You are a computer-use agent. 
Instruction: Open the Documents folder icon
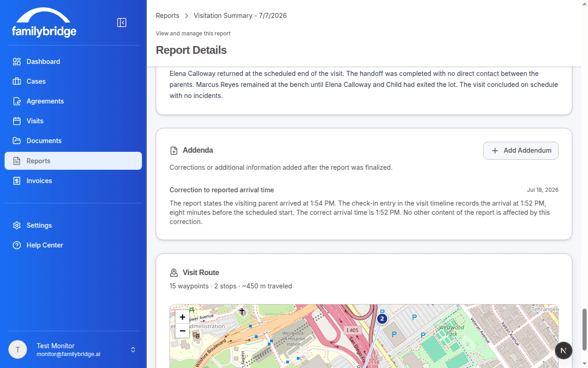pyautogui.click(x=17, y=141)
